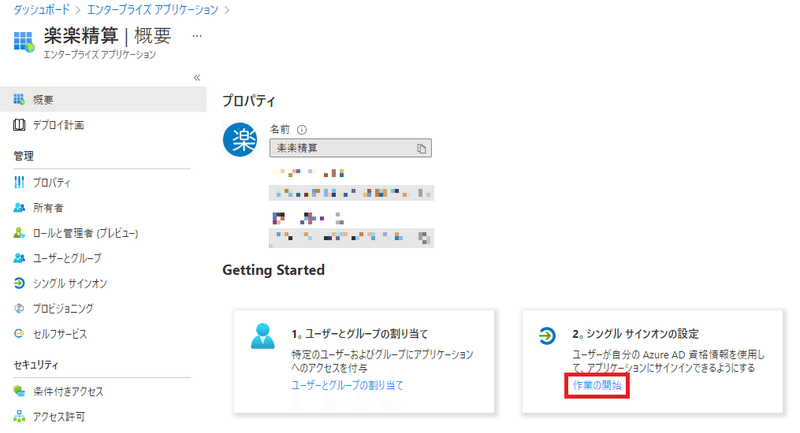Click the 所有者 people icon
800x433 pixels.
[x=19, y=208]
